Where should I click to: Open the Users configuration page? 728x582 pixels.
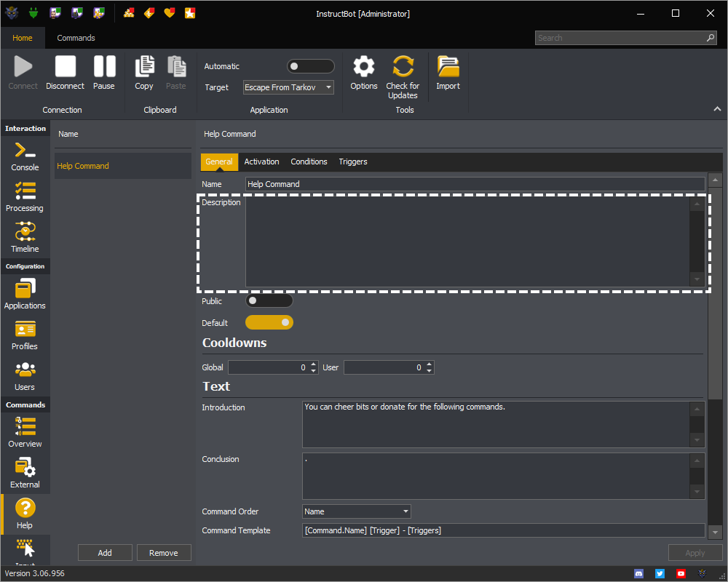pos(25,375)
